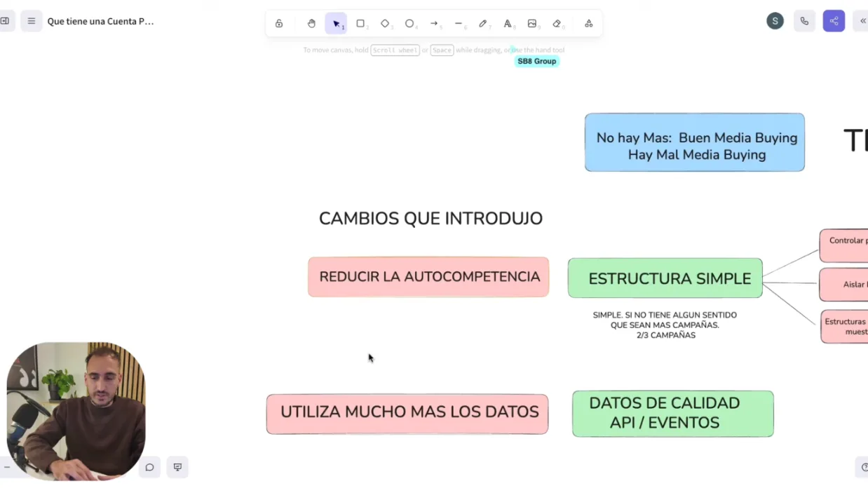Select the Line tool
The width and height of the screenshot is (868, 488).
(459, 23)
